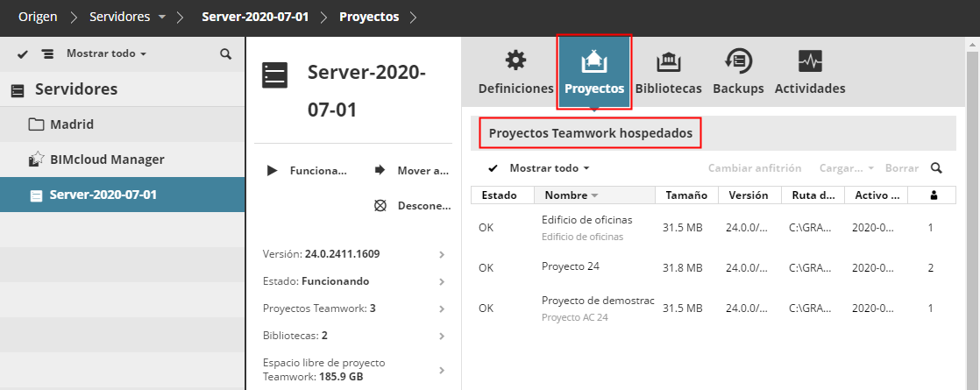Sort by the Tamaño column
The image size is (980, 390).
687,195
